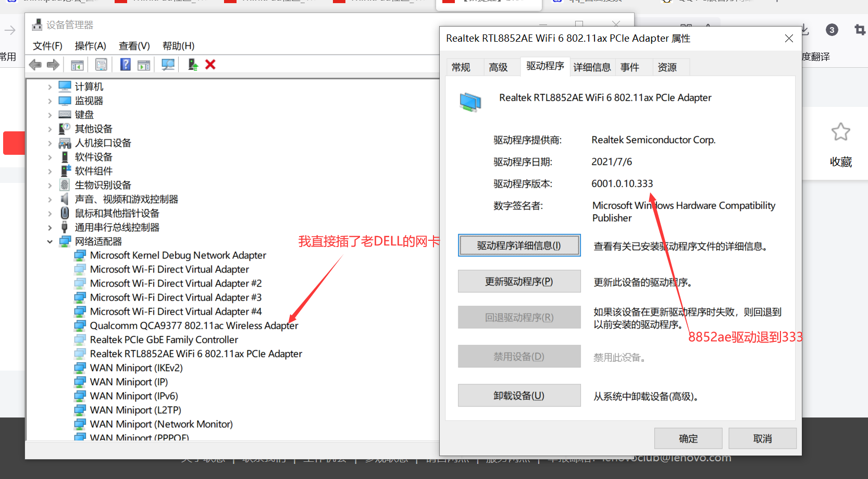Select the 软件组件 category icon
Image resolution: width=868 pixels, height=479 pixels.
65,171
